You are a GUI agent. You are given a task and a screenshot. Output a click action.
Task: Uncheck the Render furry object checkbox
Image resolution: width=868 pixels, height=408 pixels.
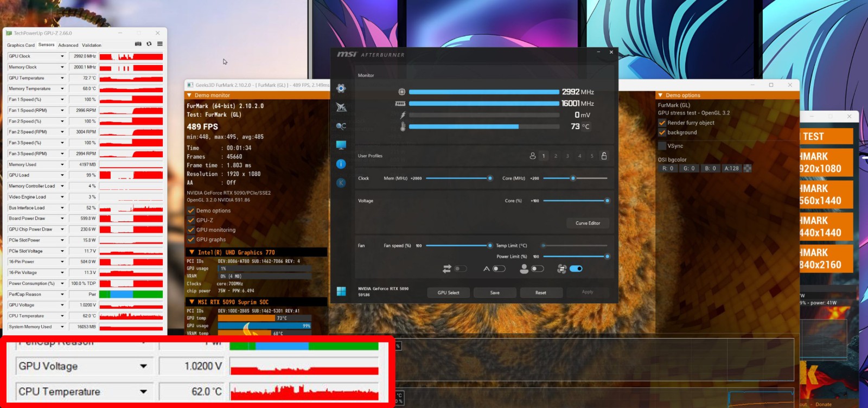(662, 123)
